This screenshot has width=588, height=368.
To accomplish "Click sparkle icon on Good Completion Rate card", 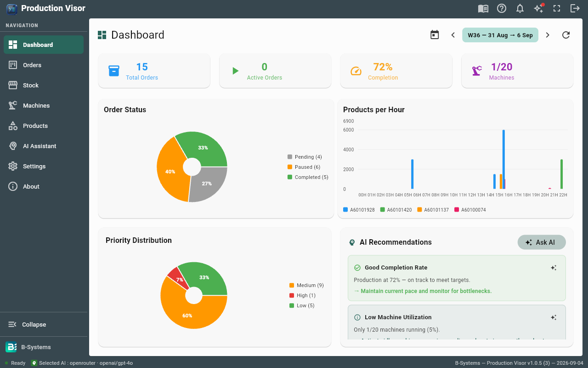I will [554, 268].
